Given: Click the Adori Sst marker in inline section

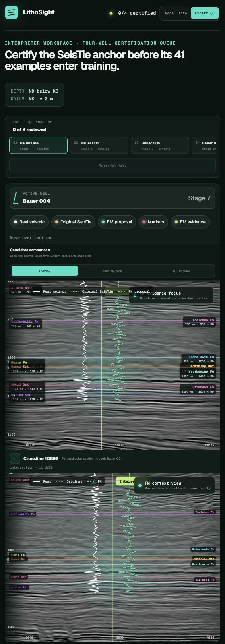Looking at the screenshot, I should [27, 387].
